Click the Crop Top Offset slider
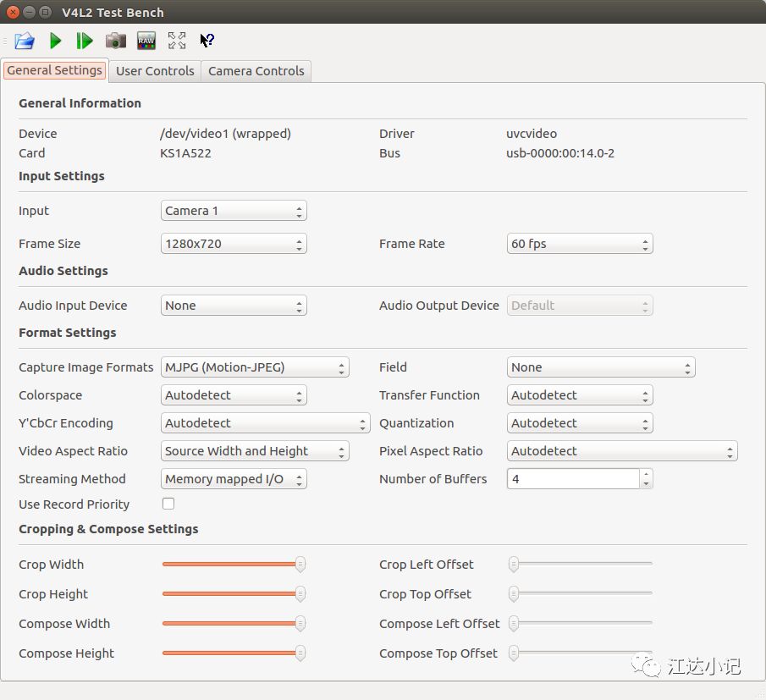Screen dimensions: 766x700 [x=581, y=594]
